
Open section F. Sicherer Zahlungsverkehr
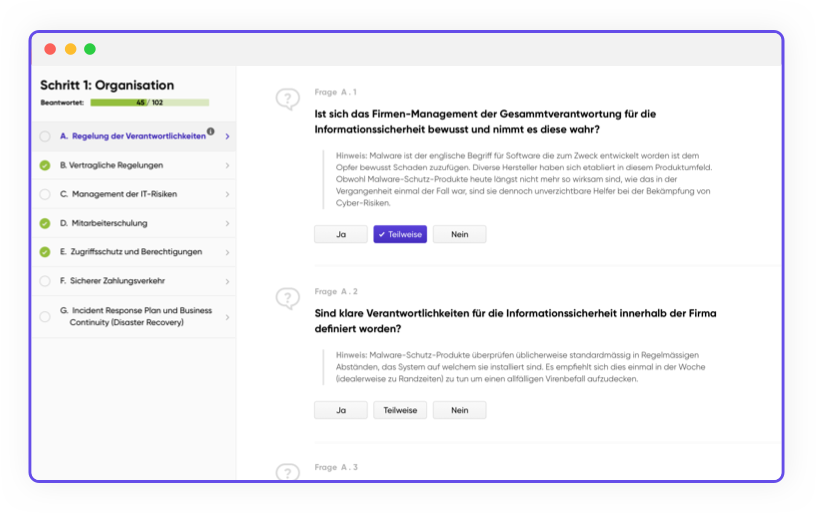pos(134,281)
